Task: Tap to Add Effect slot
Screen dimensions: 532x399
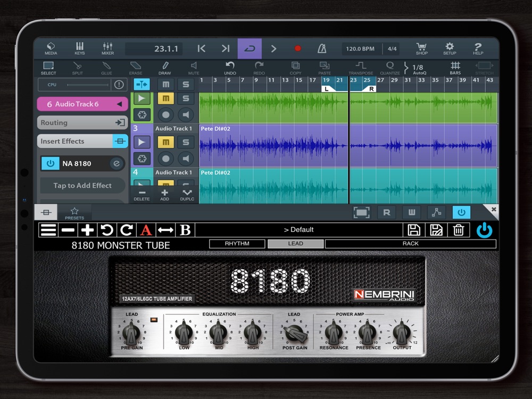Action: pos(82,185)
